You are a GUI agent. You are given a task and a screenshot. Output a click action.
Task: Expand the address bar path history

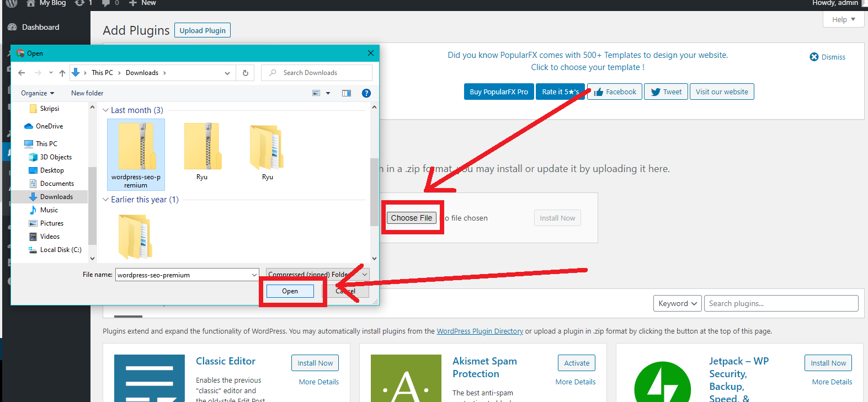click(227, 73)
